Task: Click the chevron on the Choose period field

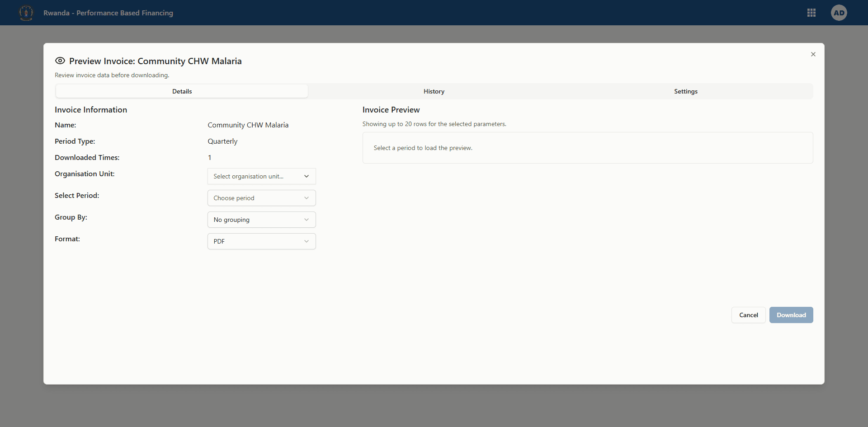Action: (x=307, y=198)
